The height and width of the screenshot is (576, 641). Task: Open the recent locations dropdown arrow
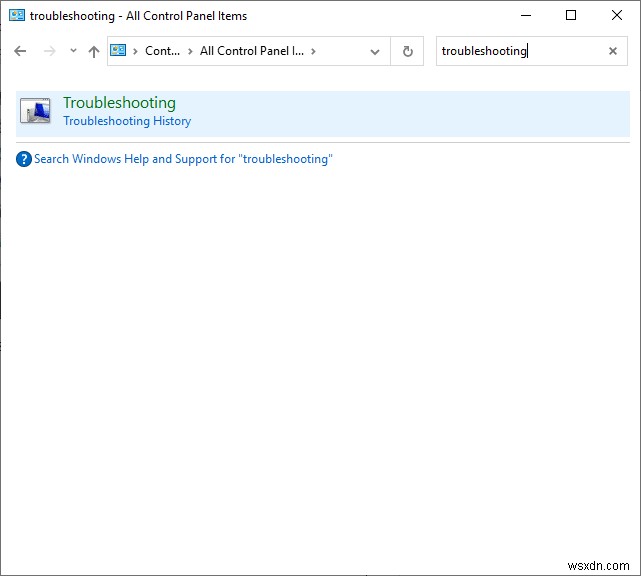73,51
